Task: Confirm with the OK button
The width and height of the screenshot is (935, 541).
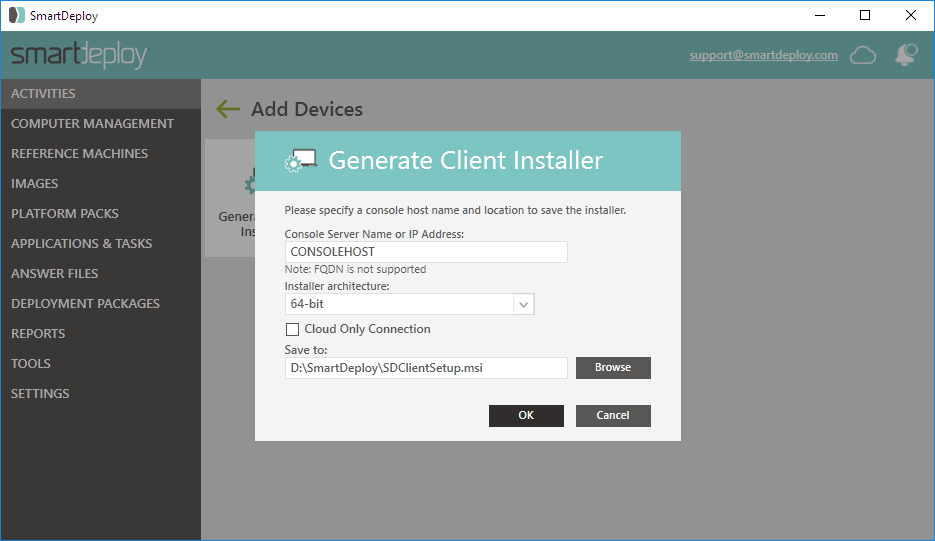Action: [526, 416]
